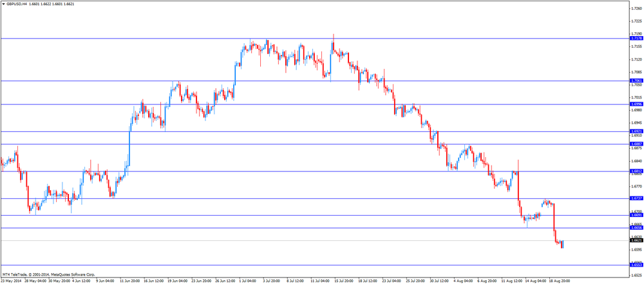Click the 23 Jul 04:00 time label

(x=393, y=281)
